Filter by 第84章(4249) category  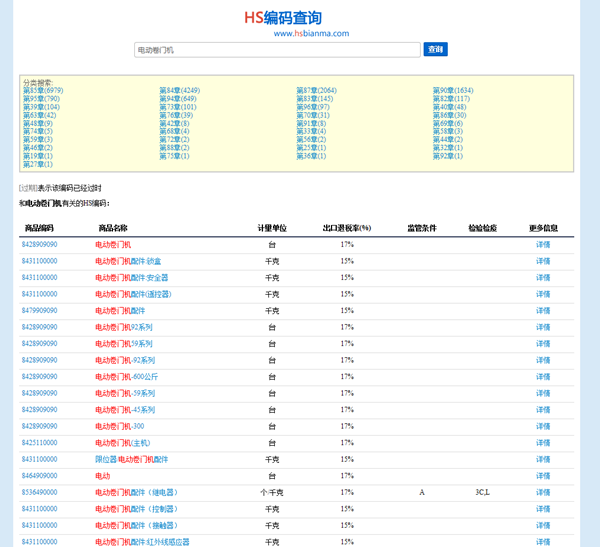(x=180, y=91)
